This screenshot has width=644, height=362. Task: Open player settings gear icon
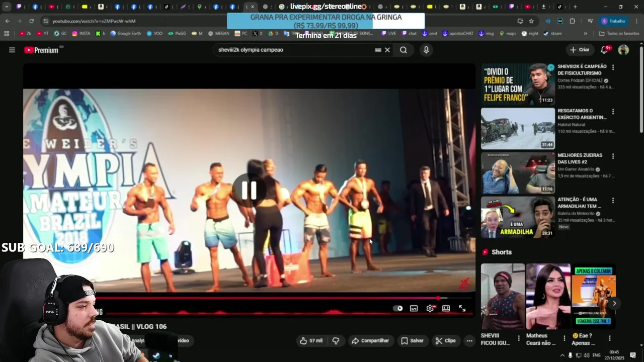tap(430, 308)
